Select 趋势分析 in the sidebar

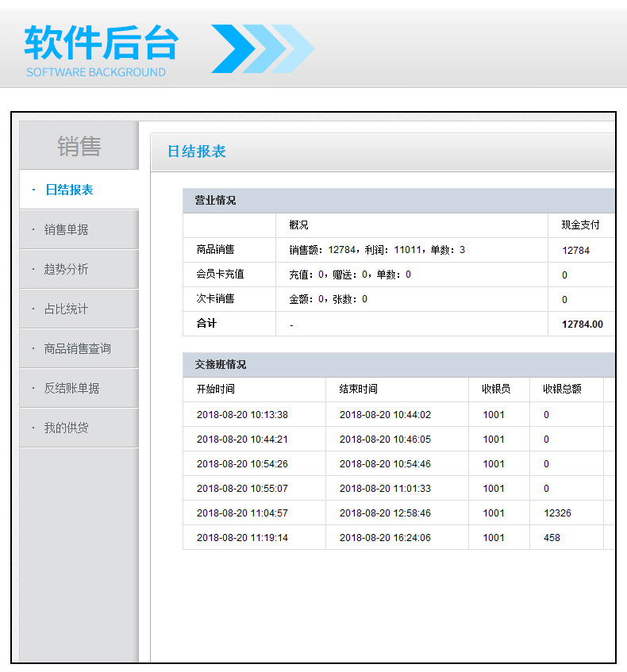click(x=79, y=269)
